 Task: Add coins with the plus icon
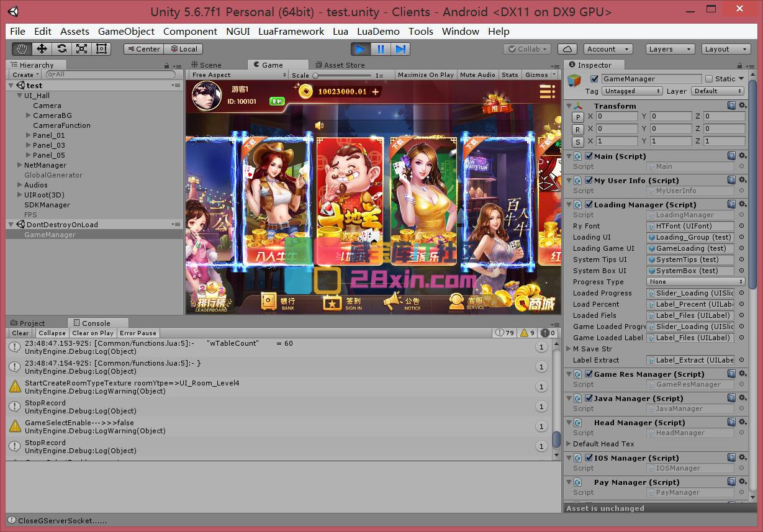pos(375,92)
